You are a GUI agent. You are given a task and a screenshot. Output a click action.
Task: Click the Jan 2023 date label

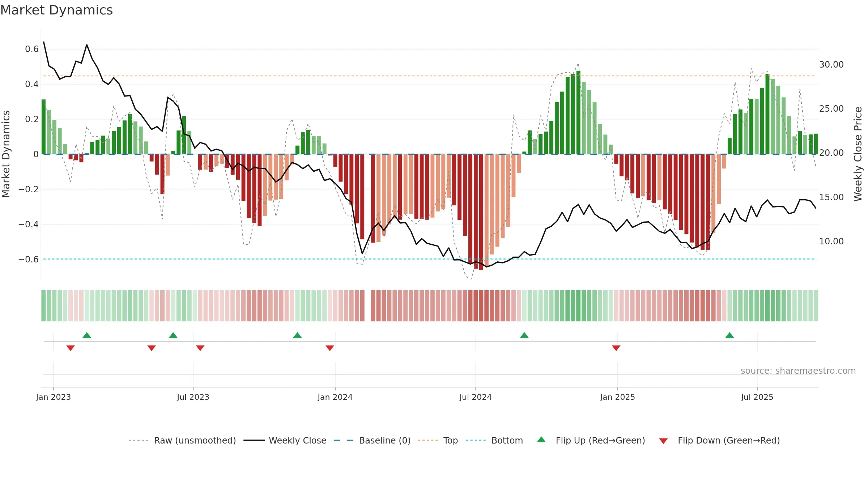pos(54,397)
